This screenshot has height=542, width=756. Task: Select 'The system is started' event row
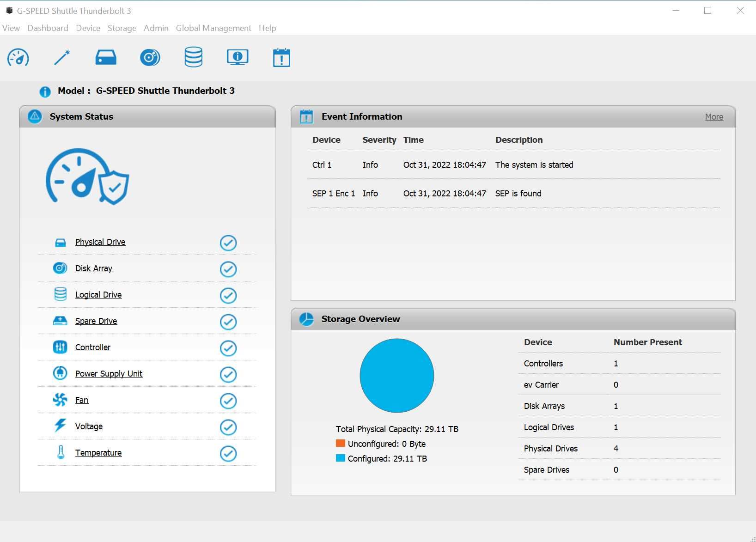tap(513, 165)
